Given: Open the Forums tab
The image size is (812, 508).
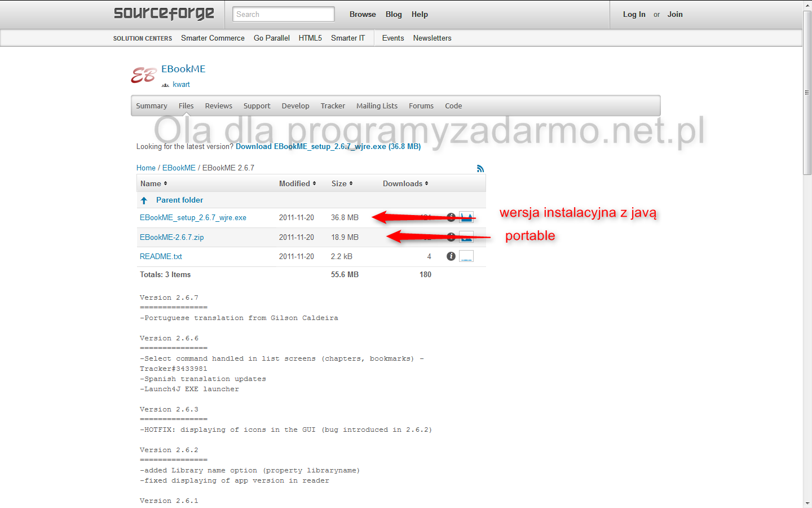Looking at the screenshot, I should point(421,106).
